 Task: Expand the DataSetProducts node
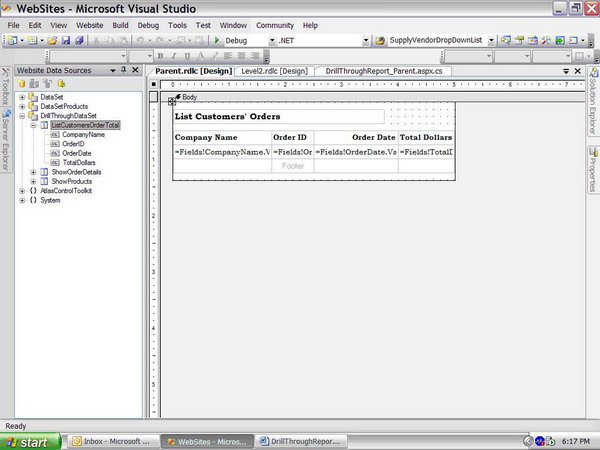(22, 106)
